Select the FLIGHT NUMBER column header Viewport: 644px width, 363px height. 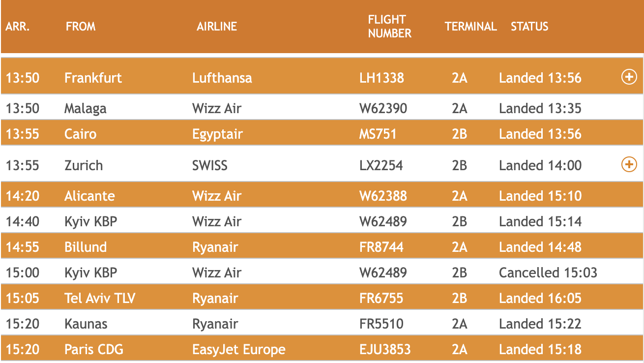tap(390, 27)
